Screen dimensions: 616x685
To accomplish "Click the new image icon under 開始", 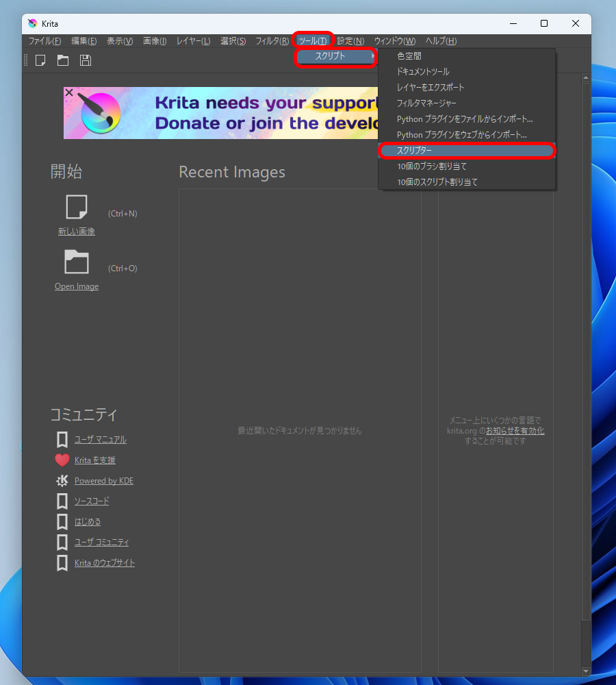I will point(77,207).
